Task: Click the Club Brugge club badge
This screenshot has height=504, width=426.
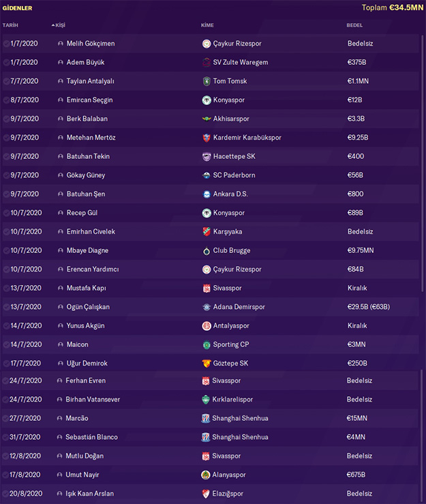Action: pos(207,250)
